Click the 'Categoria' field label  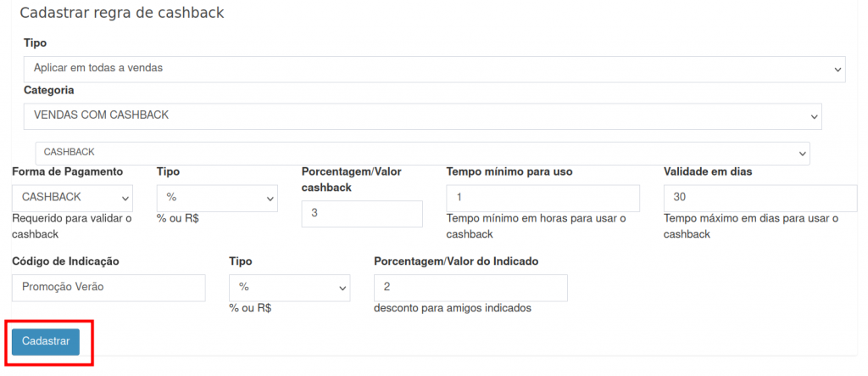[x=49, y=90]
